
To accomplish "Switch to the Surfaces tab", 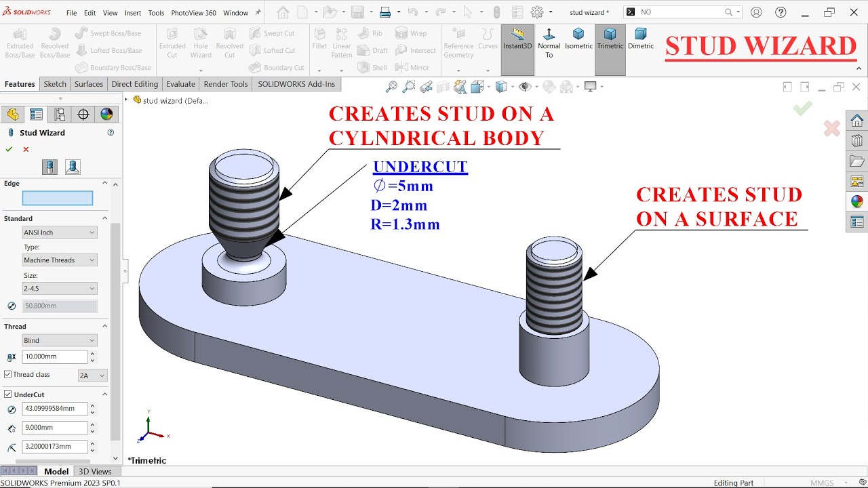I will [x=89, y=84].
